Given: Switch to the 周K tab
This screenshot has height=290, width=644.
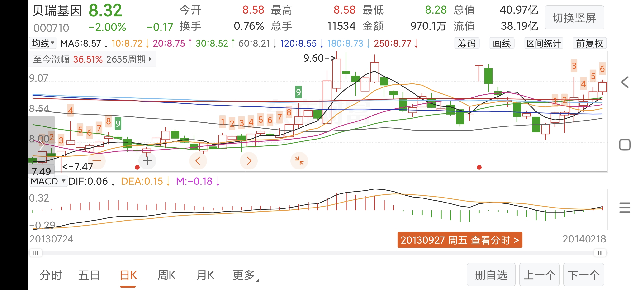Looking at the screenshot, I should (166, 275).
